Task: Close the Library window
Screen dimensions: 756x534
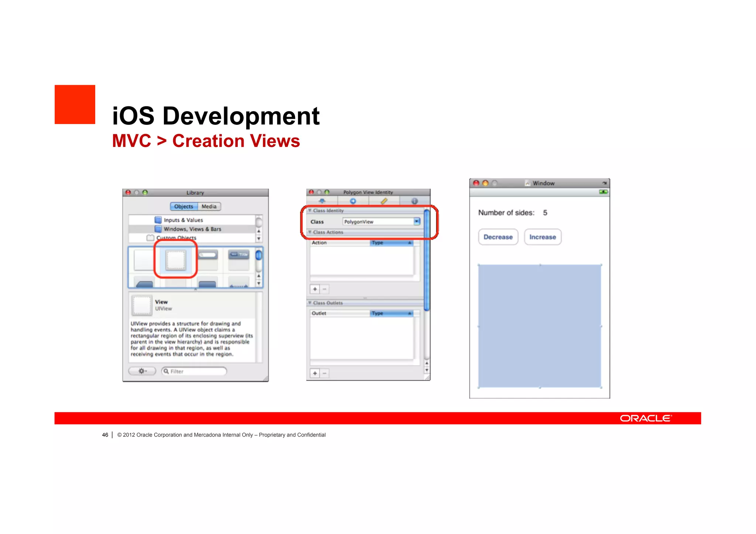Action: [x=128, y=192]
